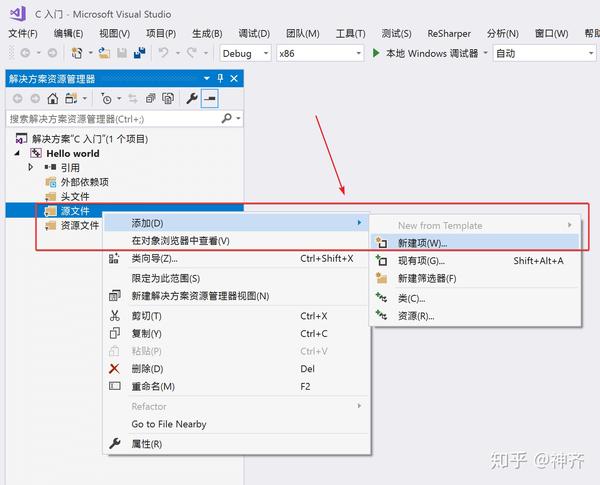Choose 类(C)... in the submenu
The image size is (600, 485).
474,298
